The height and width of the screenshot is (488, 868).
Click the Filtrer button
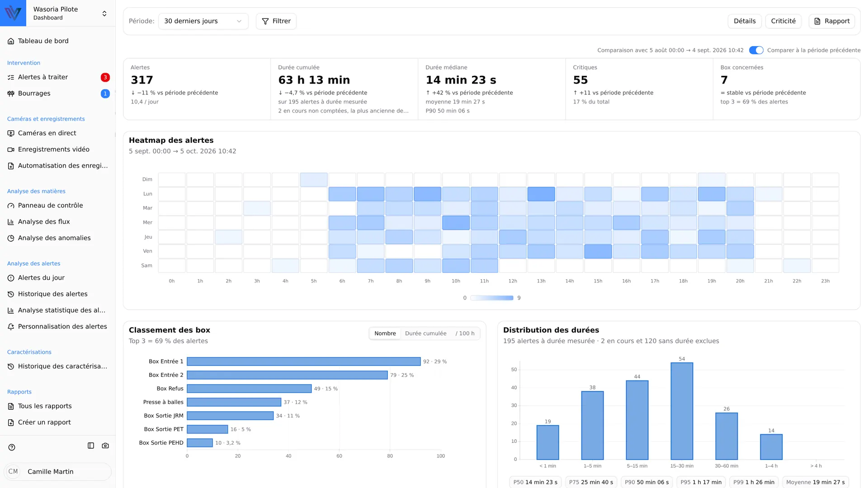[x=276, y=21]
